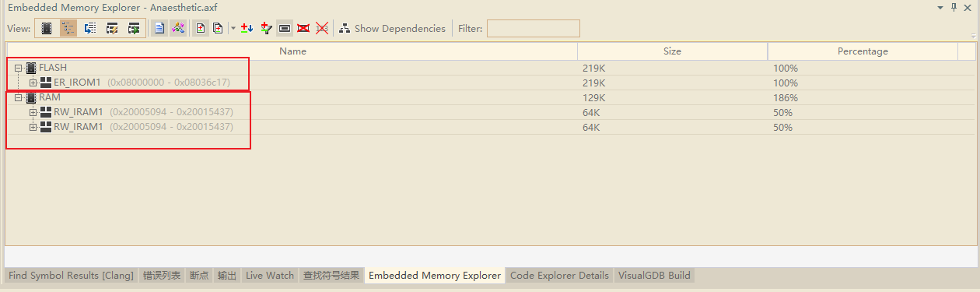
Task: Switch to the memory chip view icon
Action: click(47, 29)
